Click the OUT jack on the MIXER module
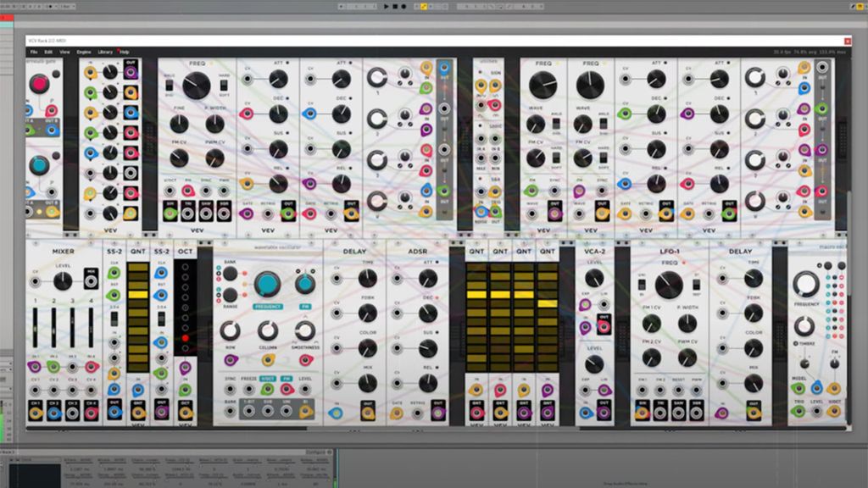The image size is (868, 488). click(x=92, y=280)
